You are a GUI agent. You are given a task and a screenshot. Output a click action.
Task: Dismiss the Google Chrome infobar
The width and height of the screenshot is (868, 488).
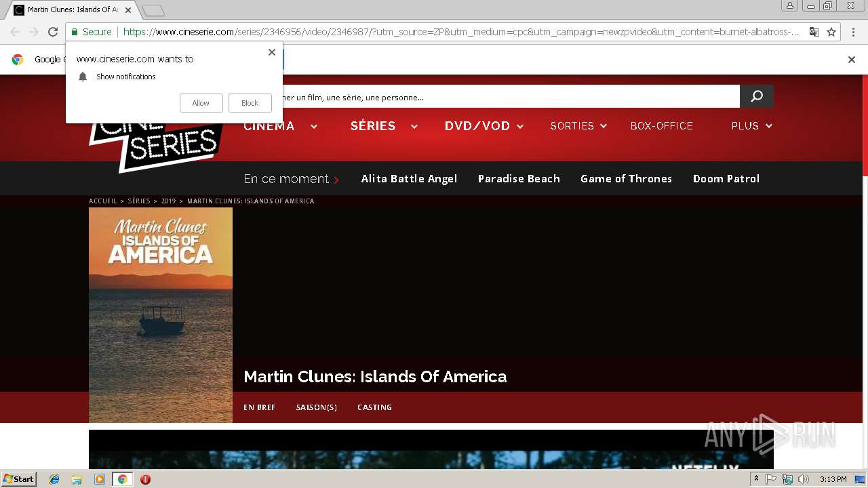tap(852, 60)
